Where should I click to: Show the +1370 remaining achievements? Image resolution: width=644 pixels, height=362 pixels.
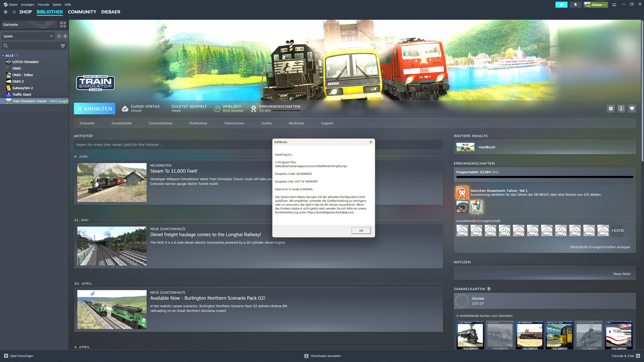pos(617,231)
